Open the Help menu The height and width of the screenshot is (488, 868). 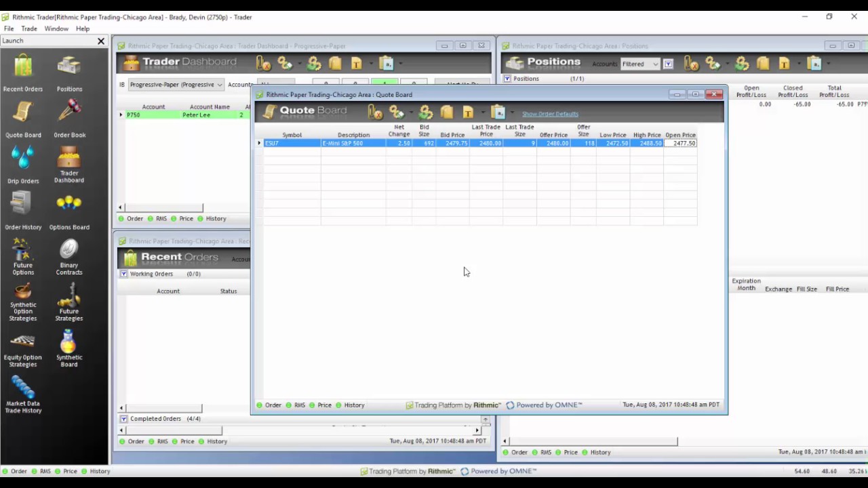tap(83, 28)
